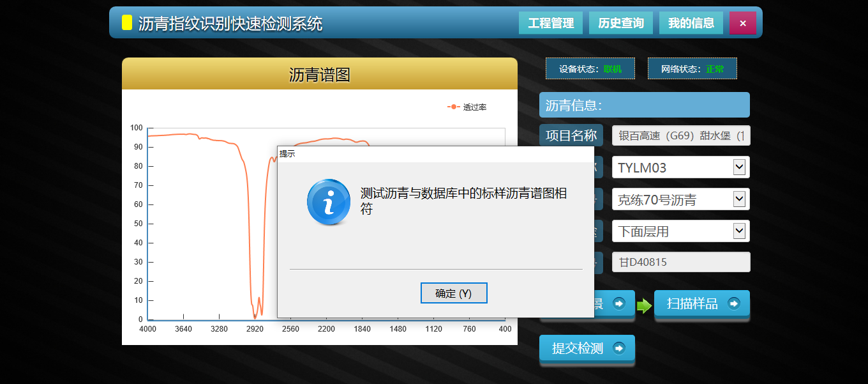Close the application with the pink × button

742,23
